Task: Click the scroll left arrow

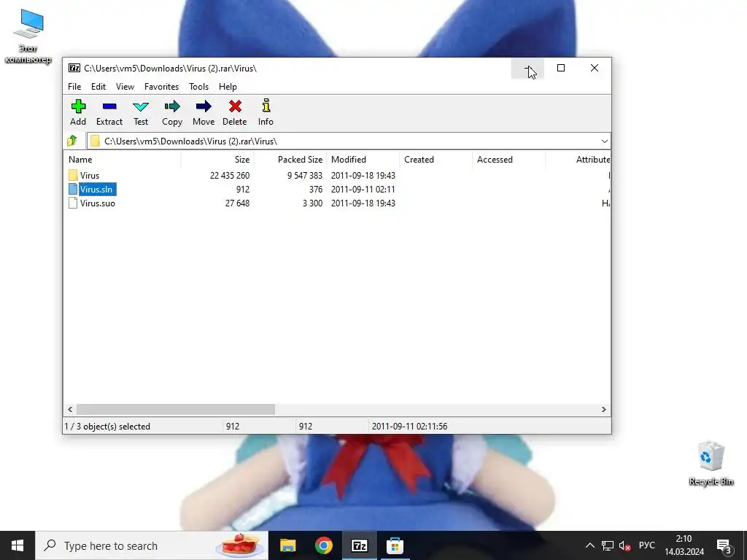Action: pos(70,409)
